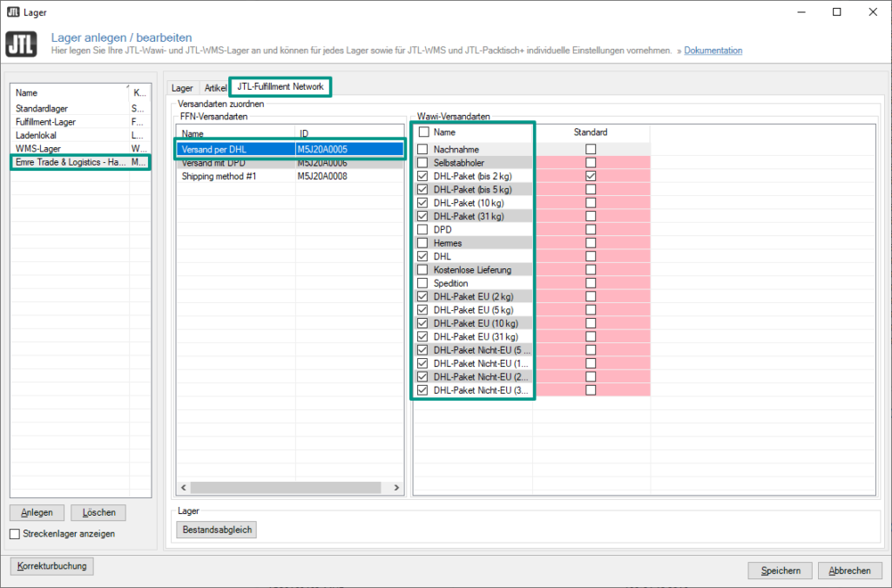Check the Hermes shipping checkbox
The image size is (892, 588).
(x=422, y=243)
